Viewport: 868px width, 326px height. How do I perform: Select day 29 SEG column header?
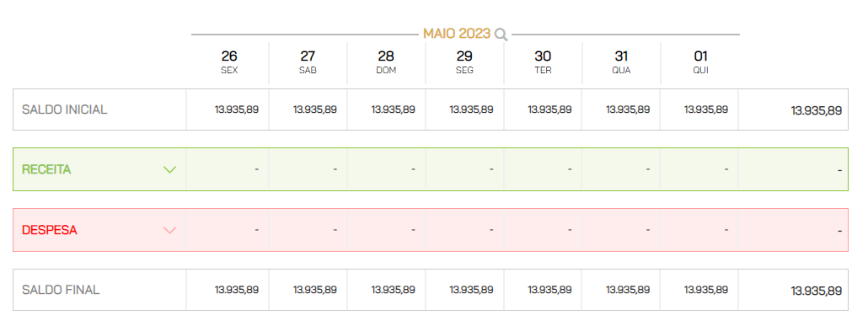tap(464, 62)
